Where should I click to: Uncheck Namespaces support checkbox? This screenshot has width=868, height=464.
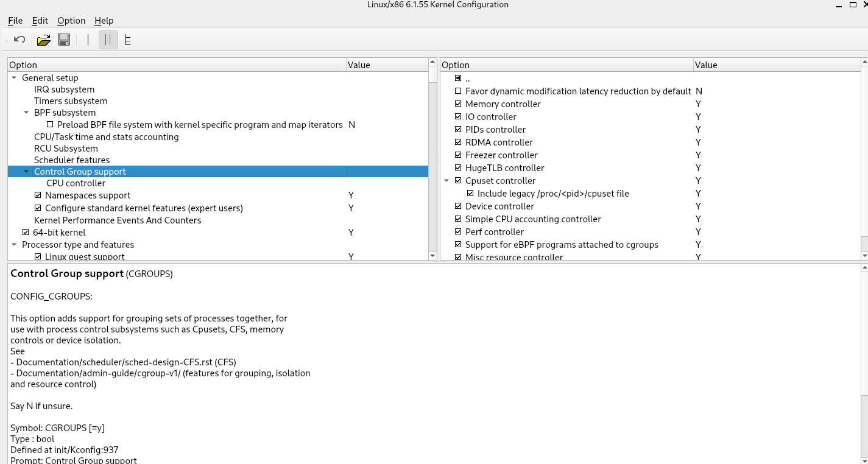38,195
